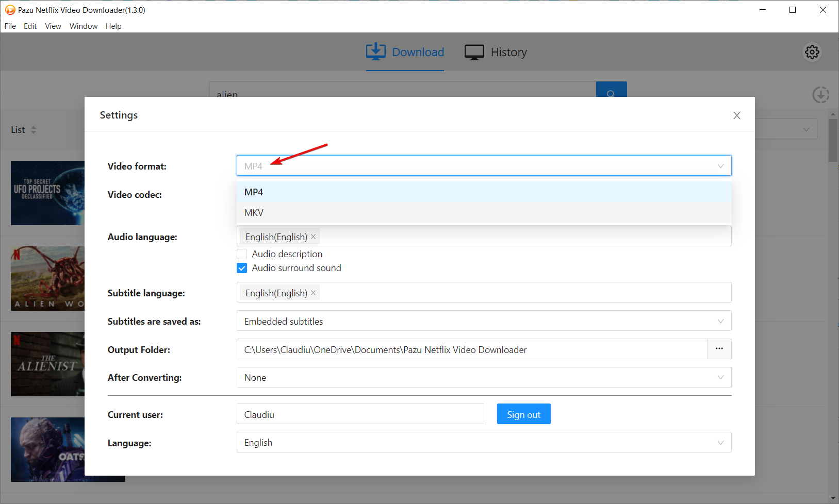Viewport: 839px width, 504px height.
Task: Select MP4 option in dropdown list
Action: pyautogui.click(x=254, y=192)
